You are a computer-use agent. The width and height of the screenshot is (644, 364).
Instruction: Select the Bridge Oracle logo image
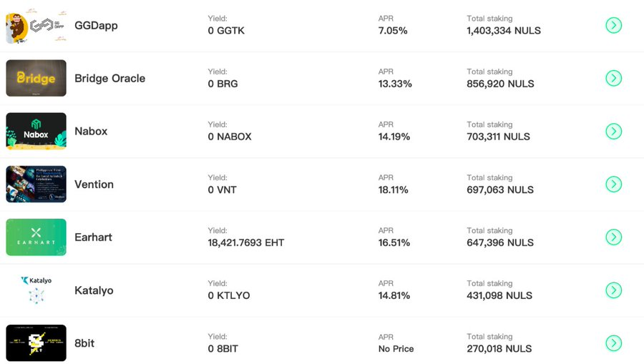tap(36, 78)
